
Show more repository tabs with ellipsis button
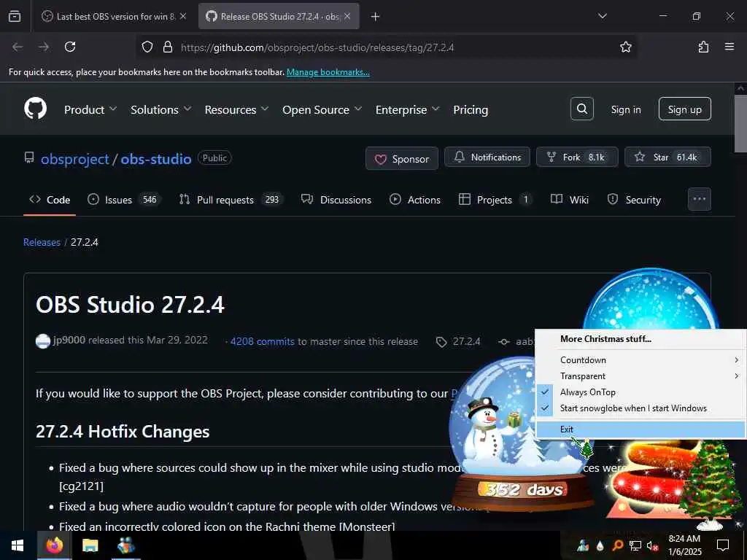click(x=700, y=199)
